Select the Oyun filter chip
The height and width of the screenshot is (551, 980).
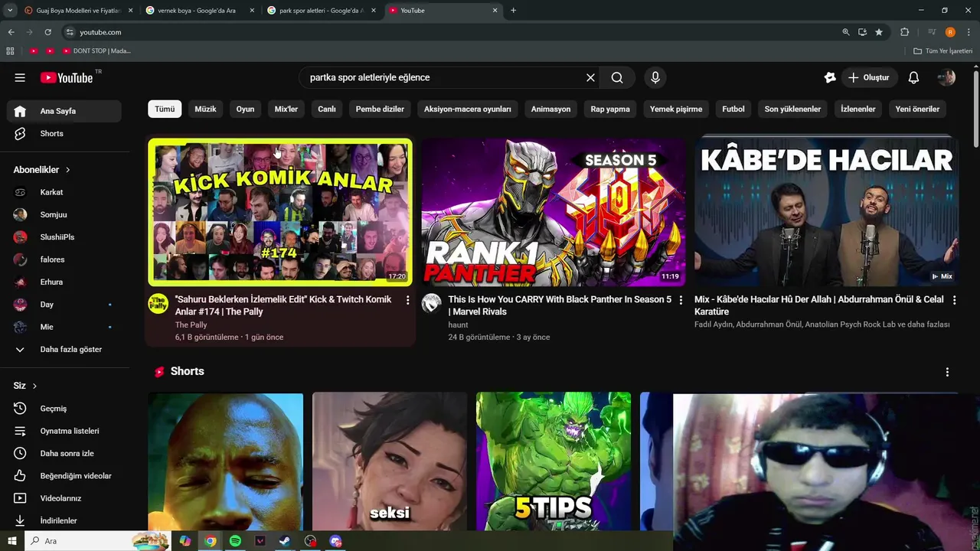click(x=245, y=109)
